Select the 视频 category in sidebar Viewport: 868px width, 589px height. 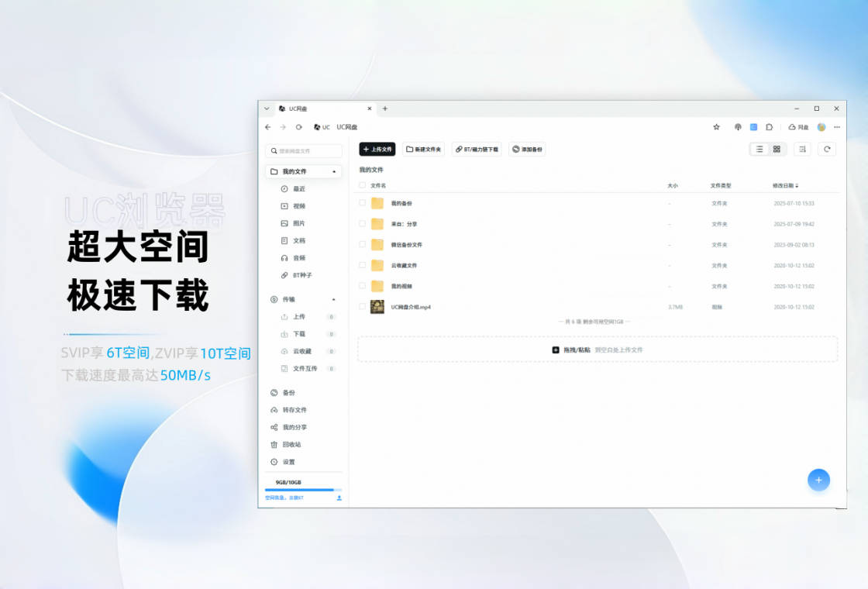298,206
